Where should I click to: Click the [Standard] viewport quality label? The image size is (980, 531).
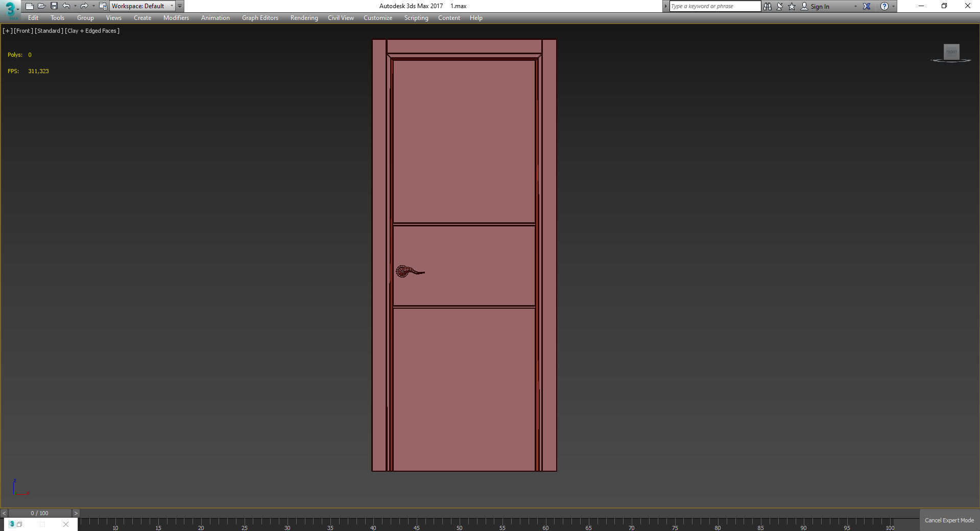coord(49,31)
